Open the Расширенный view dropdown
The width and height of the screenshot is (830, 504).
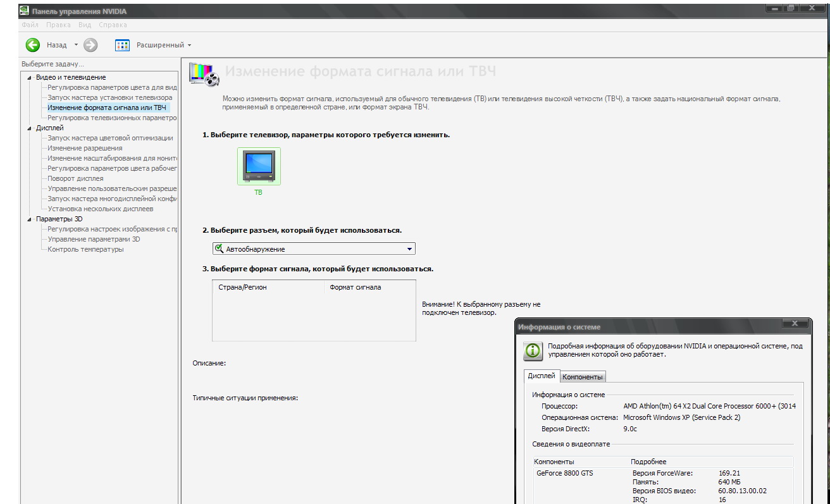[189, 45]
